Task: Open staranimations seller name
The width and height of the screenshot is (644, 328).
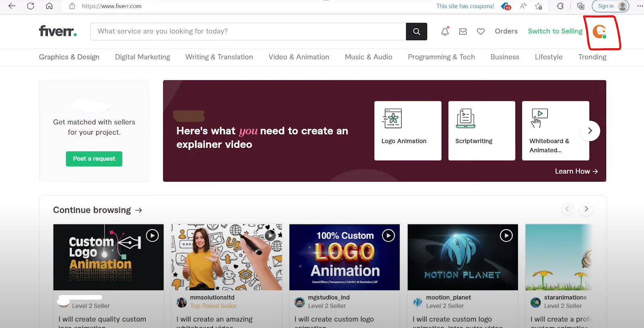Action: pos(565,297)
